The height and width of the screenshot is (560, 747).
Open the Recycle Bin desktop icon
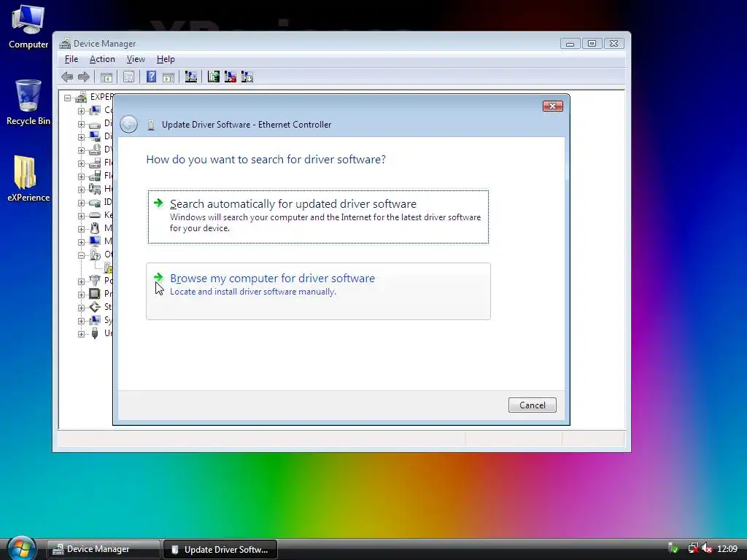[x=28, y=102]
